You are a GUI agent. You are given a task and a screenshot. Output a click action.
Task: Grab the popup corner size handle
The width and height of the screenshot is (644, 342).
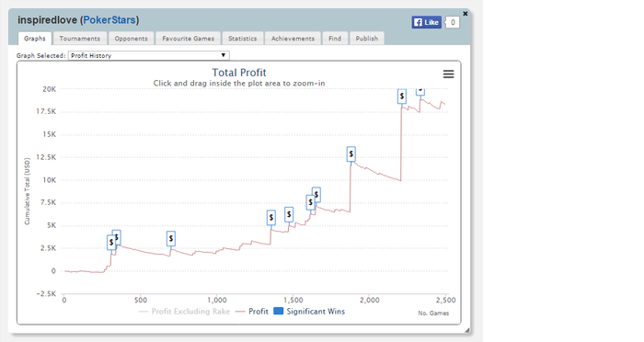[x=466, y=330]
